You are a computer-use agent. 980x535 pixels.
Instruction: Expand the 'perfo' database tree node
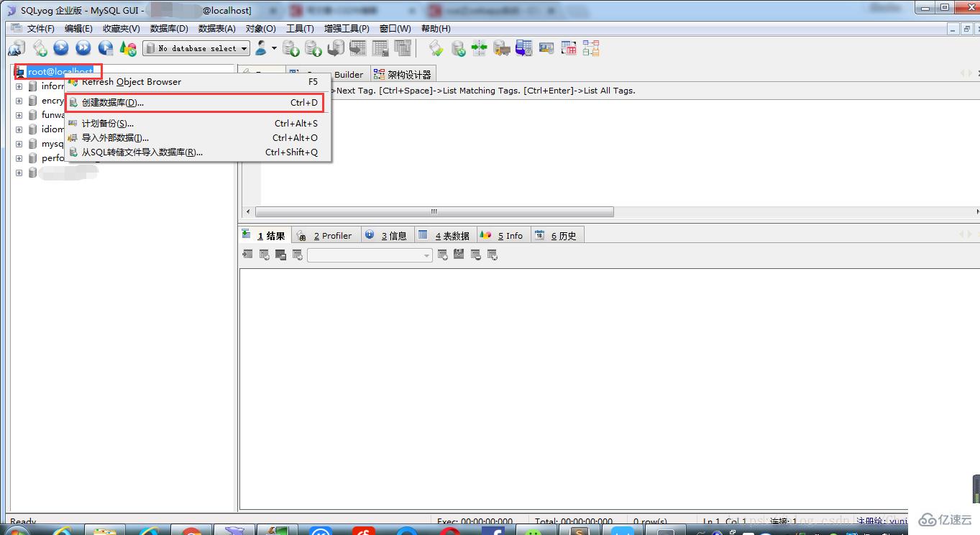pyautogui.click(x=19, y=158)
